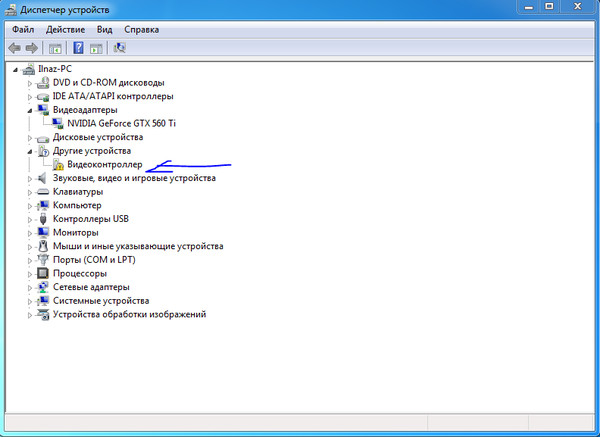600x437 pixels.
Task: Open the Файл menu
Action: (23, 29)
